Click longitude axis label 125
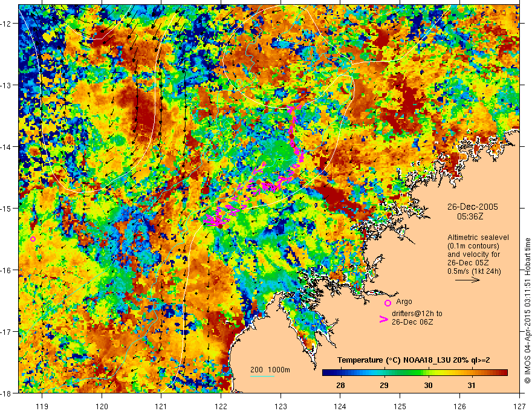The width and height of the screenshot is (532, 411). pyautogui.click(x=400, y=406)
